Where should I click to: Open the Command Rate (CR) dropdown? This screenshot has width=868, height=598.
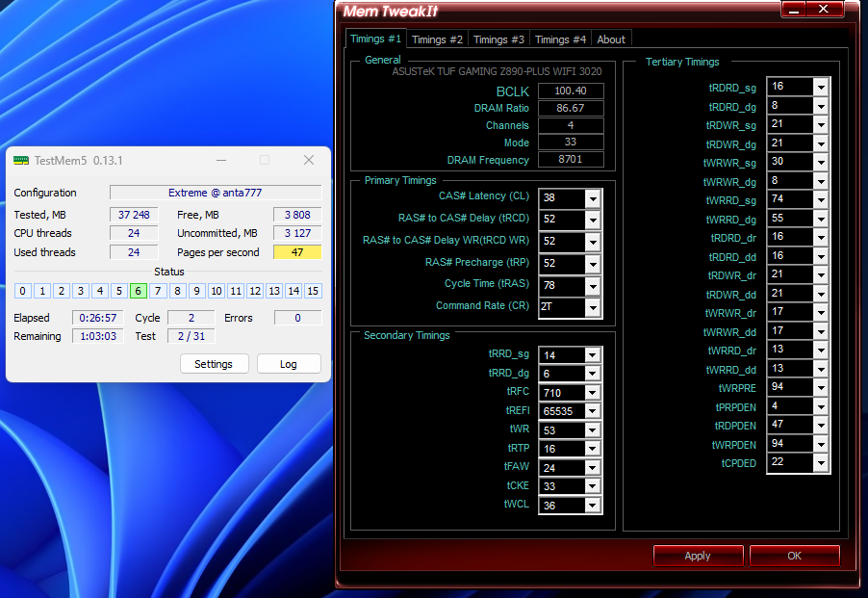click(593, 308)
